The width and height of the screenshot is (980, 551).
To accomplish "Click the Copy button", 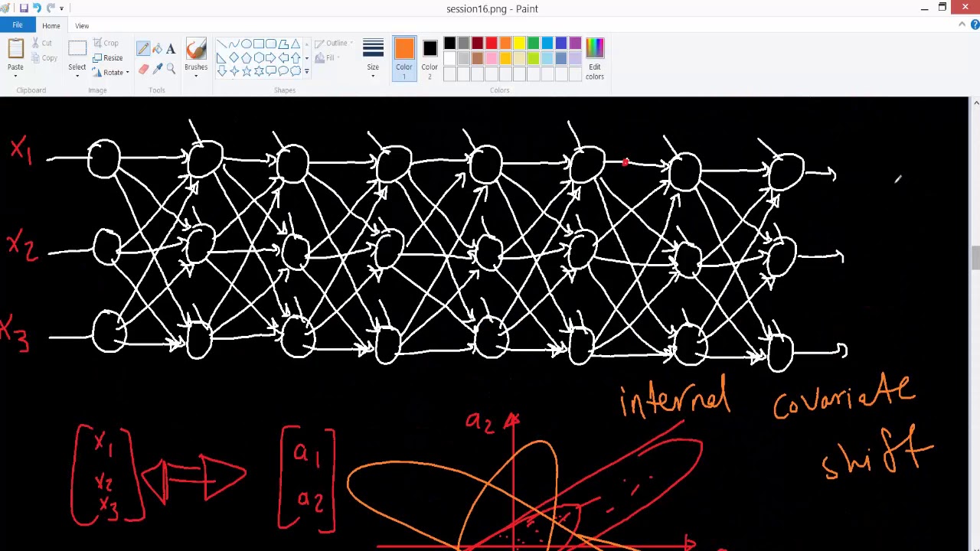I will [44, 58].
